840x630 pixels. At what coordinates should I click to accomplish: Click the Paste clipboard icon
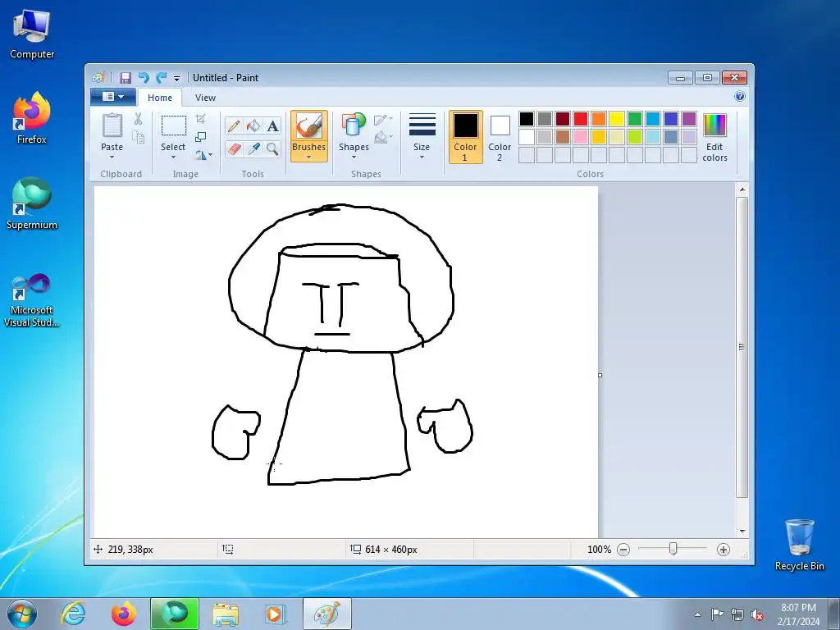click(x=112, y=126)
